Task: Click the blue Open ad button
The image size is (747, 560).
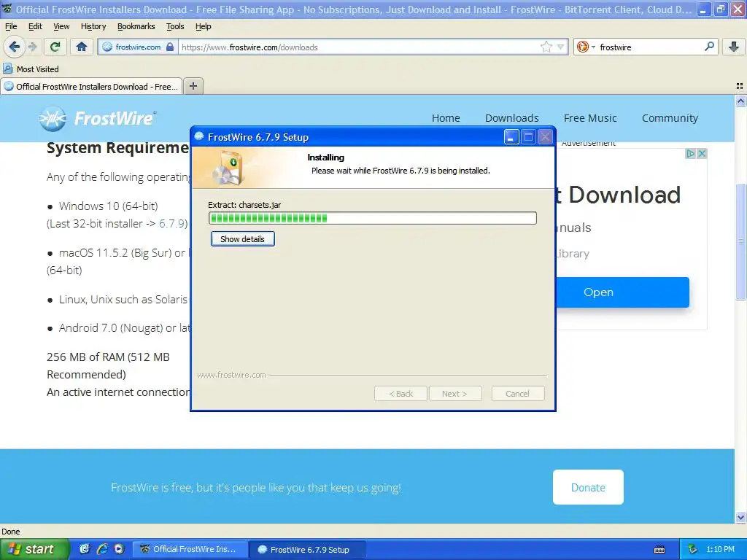Action: click(x=622, y=292)
